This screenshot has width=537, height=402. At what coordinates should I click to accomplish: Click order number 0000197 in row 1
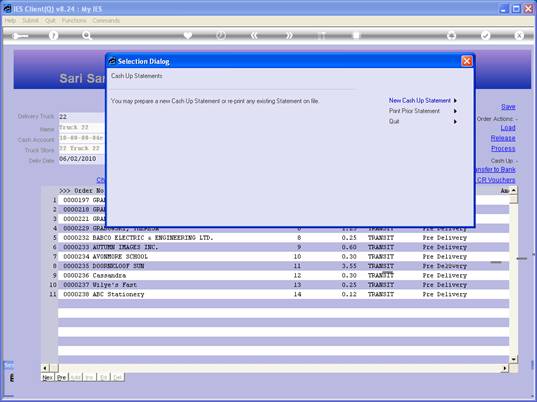(76, 200)
